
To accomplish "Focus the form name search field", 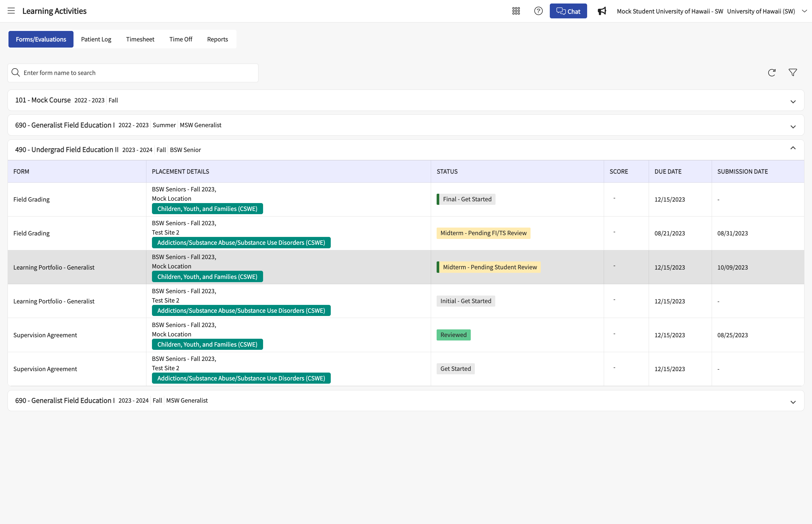I will 133,73.
